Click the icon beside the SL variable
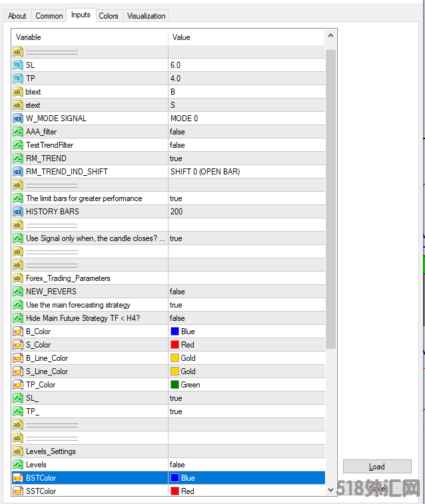Viewport: 425px width, 504px height. [18, 65]
